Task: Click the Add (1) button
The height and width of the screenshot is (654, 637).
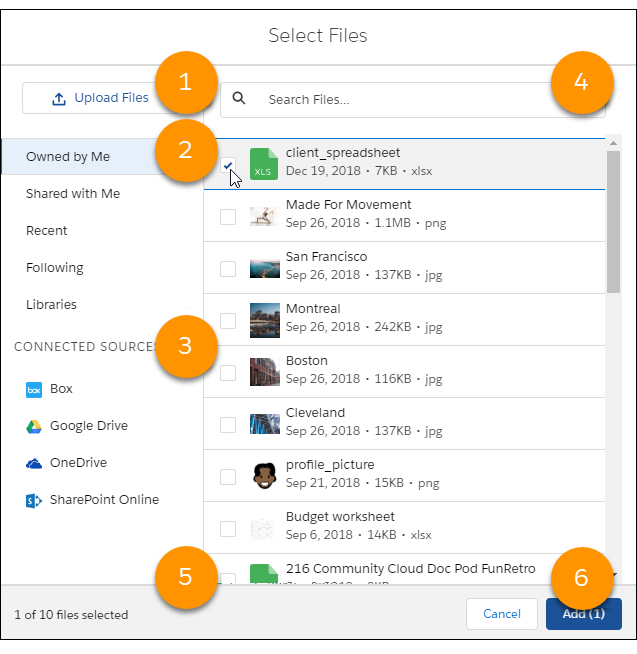Action: (x=584, y=614)
